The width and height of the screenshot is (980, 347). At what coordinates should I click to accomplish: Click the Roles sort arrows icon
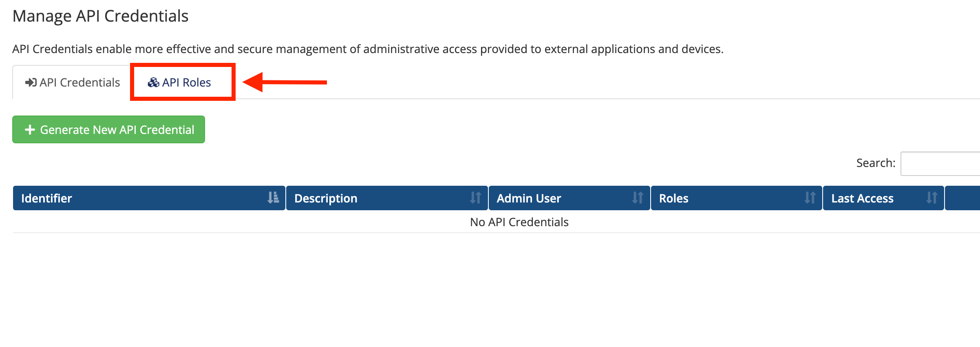pos(810,198)
